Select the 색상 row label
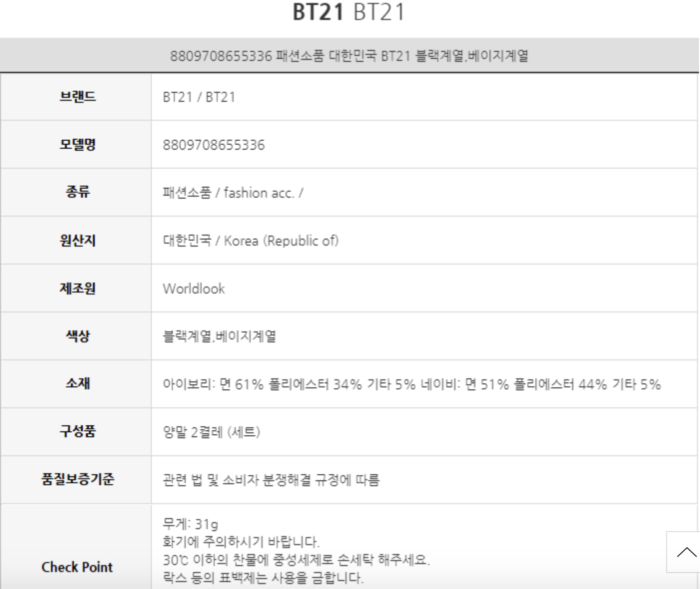This screenshot has width=700, height=589. tap(77, 336)
